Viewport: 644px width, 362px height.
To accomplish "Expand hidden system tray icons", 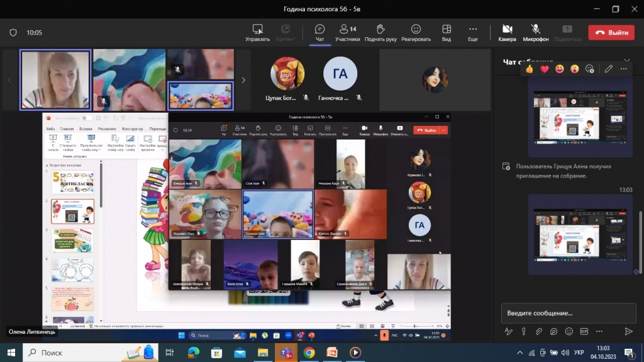I will tap(520, 353).
